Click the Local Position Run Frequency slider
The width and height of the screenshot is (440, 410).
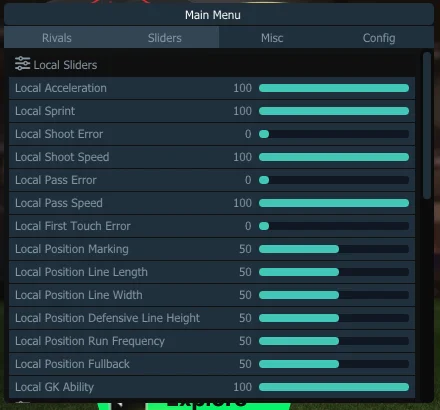[334, 341]
